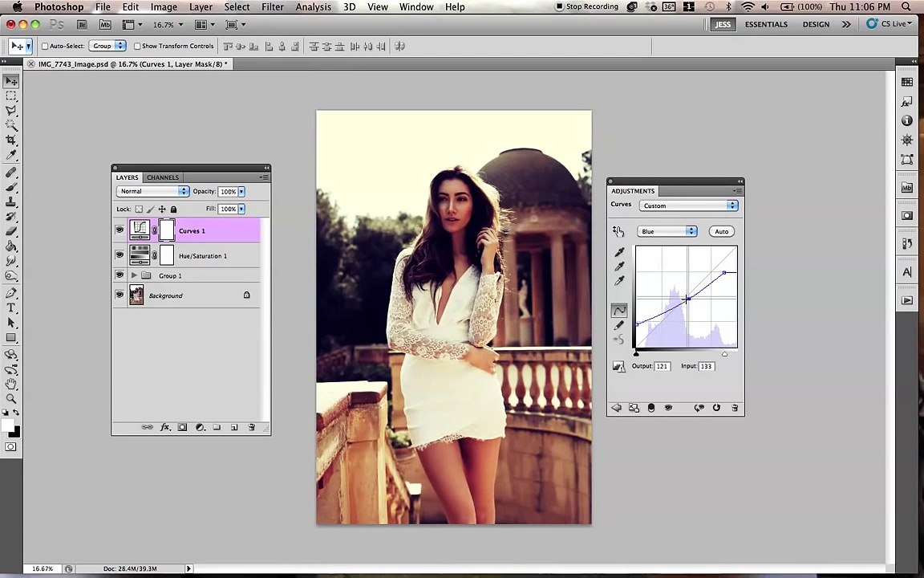
Task: Select the Zoom tool in toolbox
Action: 11,399
